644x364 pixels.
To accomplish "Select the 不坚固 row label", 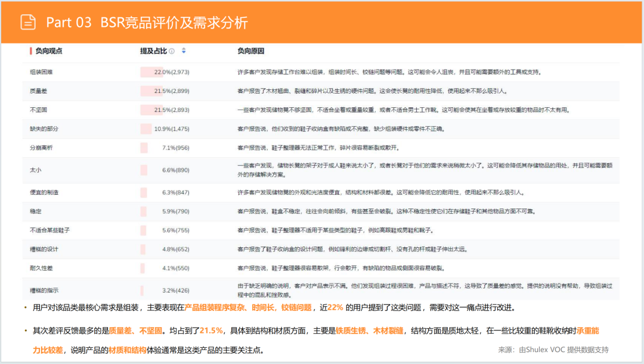I will click(x=38, y=110).
